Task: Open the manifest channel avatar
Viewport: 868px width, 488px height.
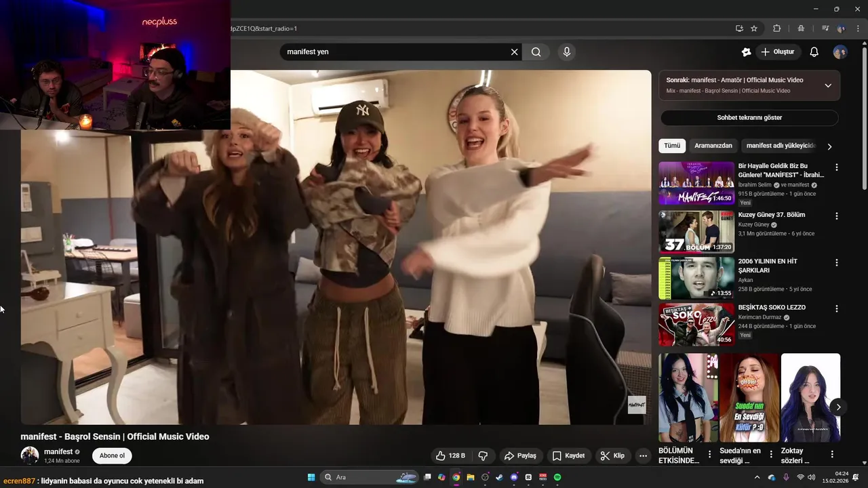Action: [x=29, y=455]
